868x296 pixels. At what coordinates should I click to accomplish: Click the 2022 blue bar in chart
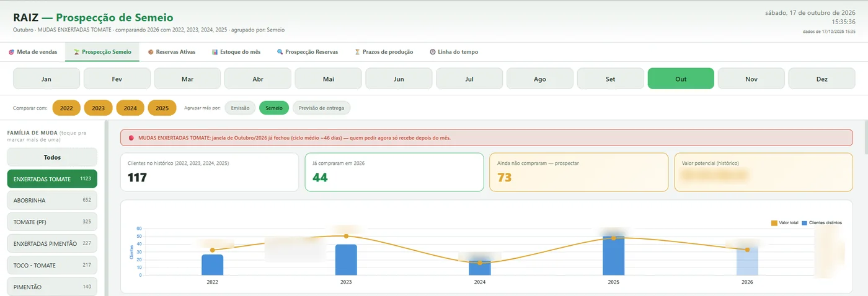point(213,264)
